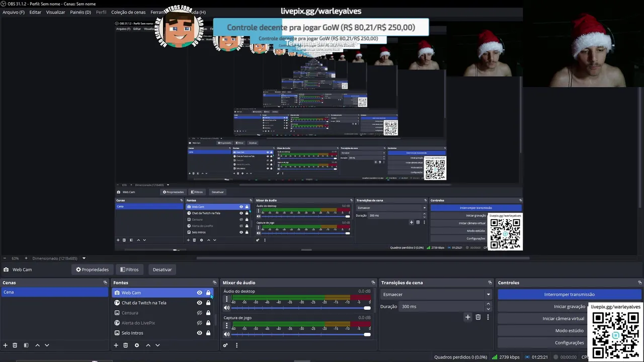Viewport: 644px width, 362px height.
Task: Open the Esmaecer transition dropdown
Action: 436,295
